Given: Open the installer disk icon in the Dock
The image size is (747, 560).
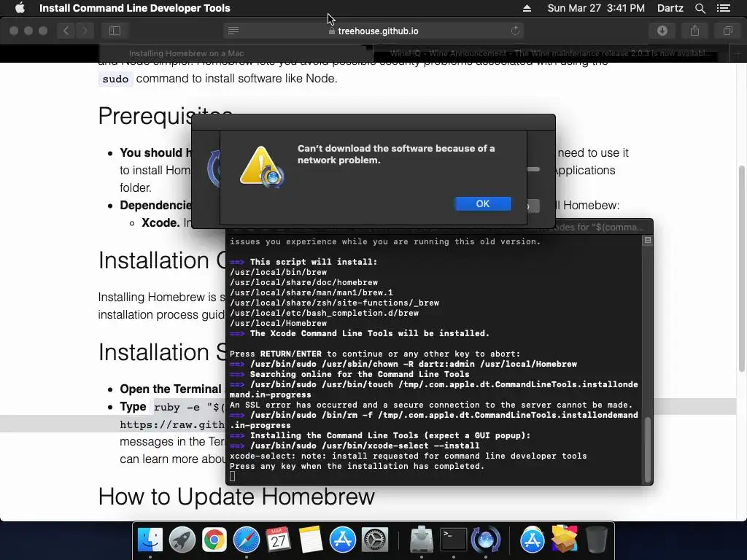Looking at the screenshot, I should [421, 540].
